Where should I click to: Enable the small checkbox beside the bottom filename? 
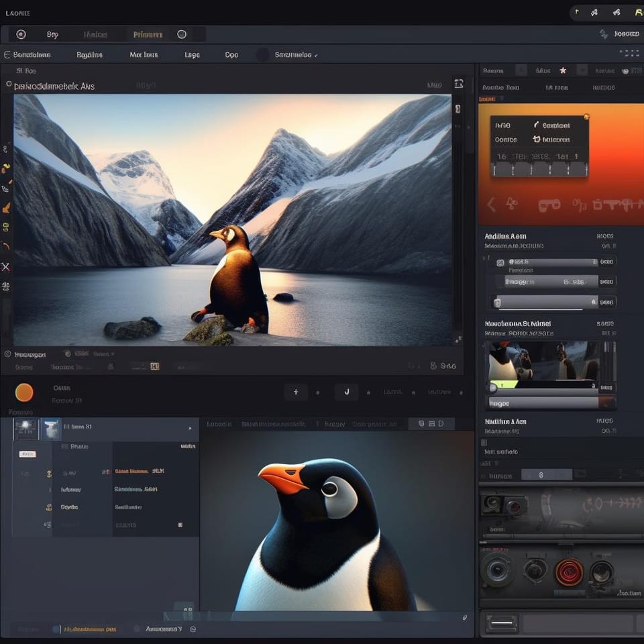(x=56, y=629)
